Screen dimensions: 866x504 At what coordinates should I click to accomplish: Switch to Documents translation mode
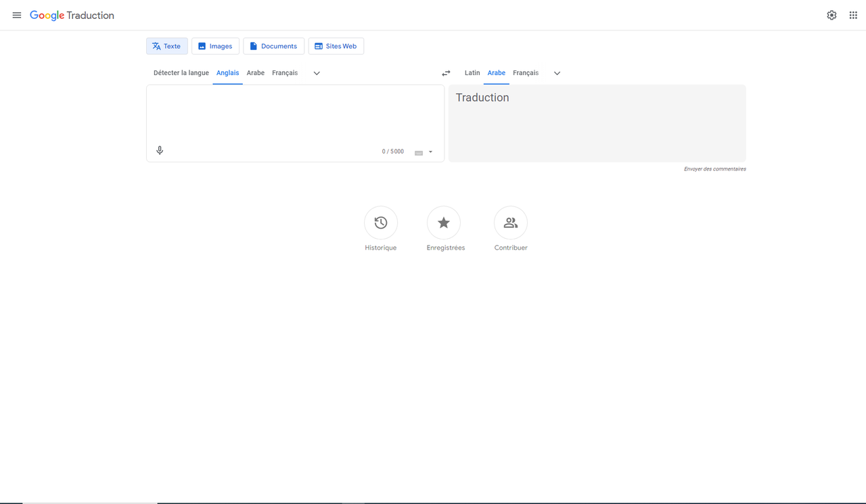(273, 46)
